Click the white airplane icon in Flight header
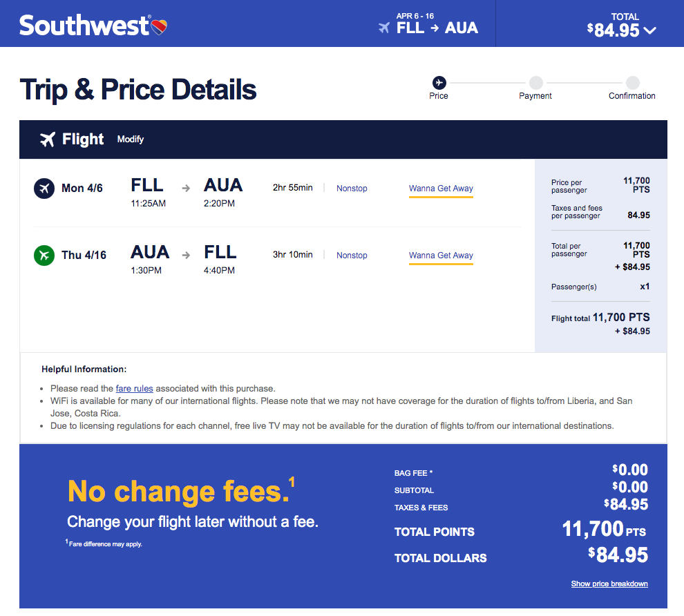Viewport: 684px width, 616px height. point(48,139)
